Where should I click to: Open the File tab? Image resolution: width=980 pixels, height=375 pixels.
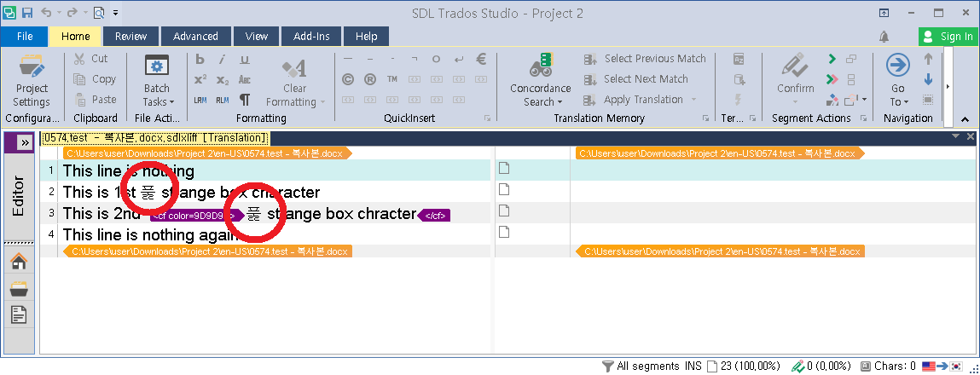coord(25,37)
